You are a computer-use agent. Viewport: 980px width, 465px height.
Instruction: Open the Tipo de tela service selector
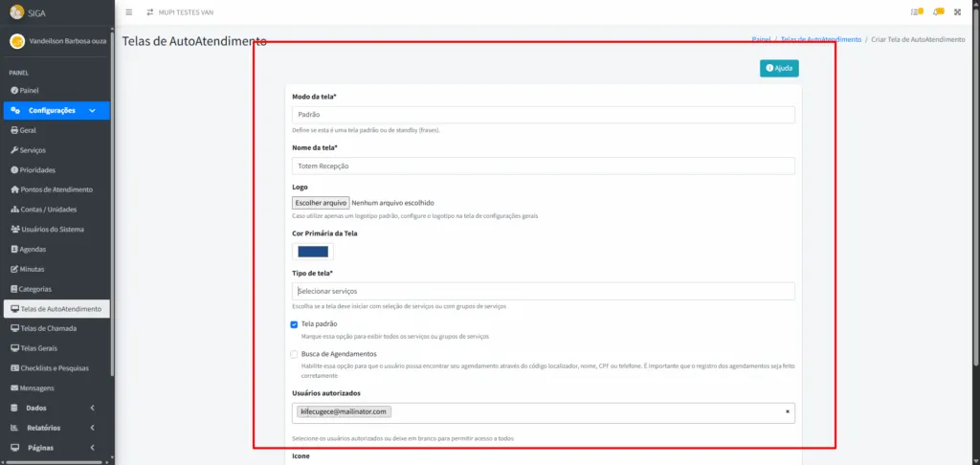(x=543, y=291)
